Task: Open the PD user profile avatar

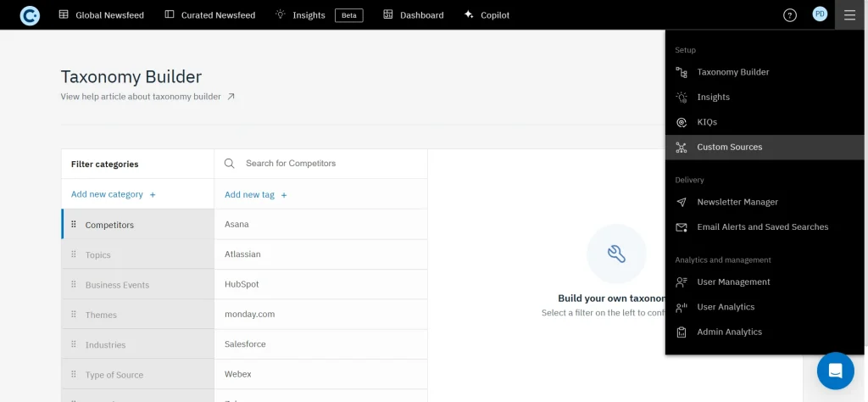Action: tap(819, 14)
